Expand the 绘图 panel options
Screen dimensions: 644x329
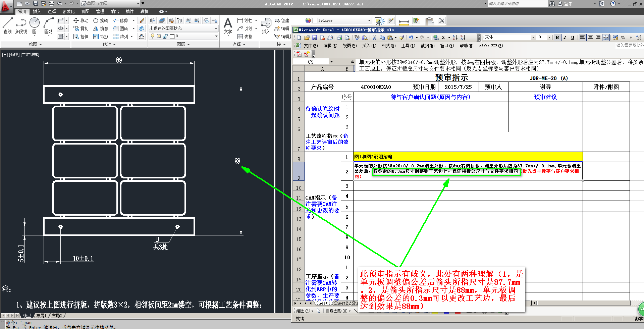(35, 44)
